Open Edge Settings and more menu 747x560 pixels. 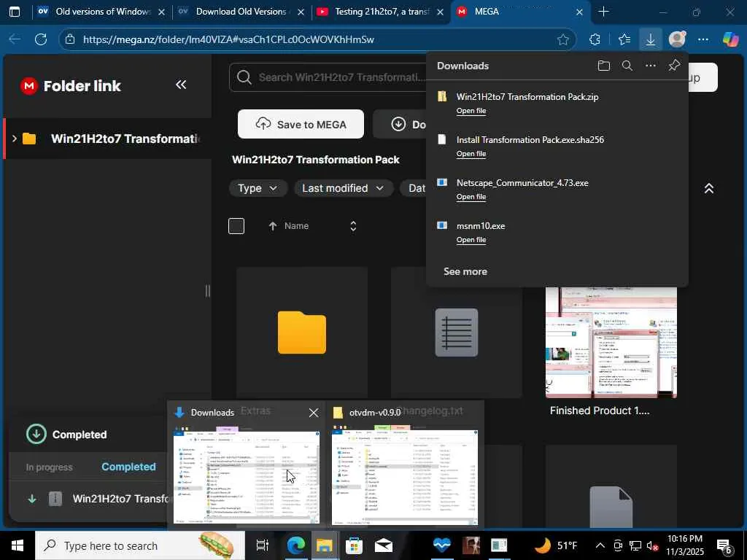click(x=703, y=39)
